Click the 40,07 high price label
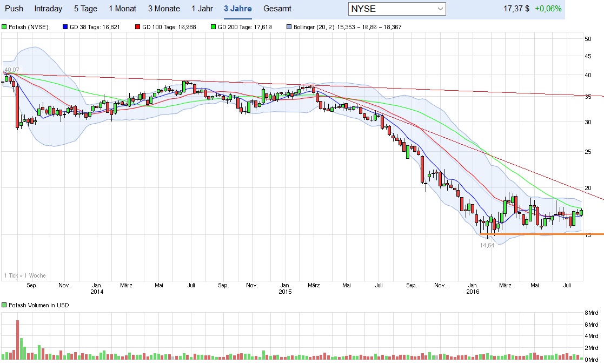The image size is (604, 364). [x=12, y=70]
